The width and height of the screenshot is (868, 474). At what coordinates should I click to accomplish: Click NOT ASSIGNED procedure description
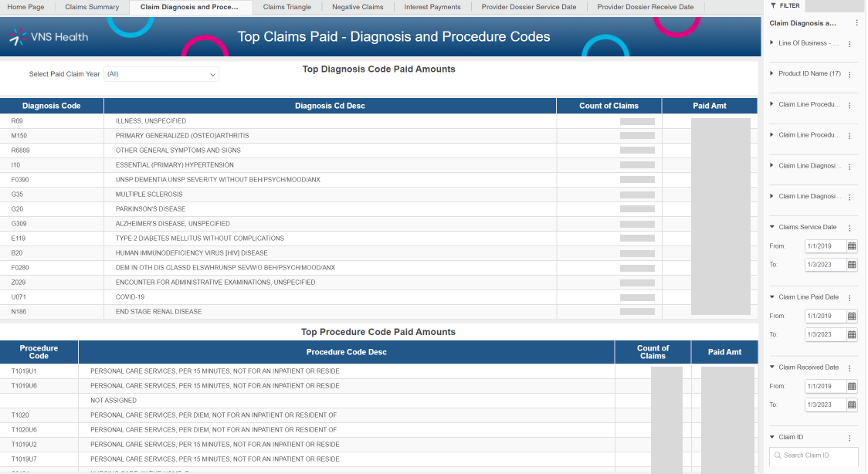(x=114, y=401)
